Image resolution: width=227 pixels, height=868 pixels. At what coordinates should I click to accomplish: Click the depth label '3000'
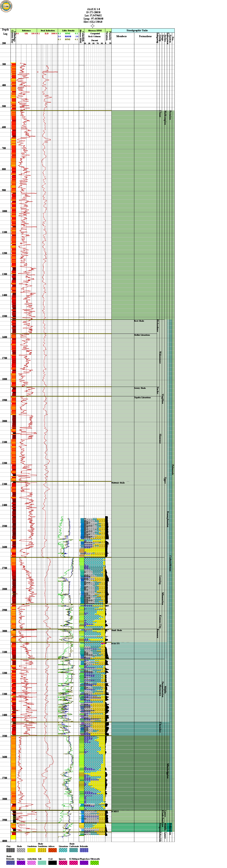[4, 631]
